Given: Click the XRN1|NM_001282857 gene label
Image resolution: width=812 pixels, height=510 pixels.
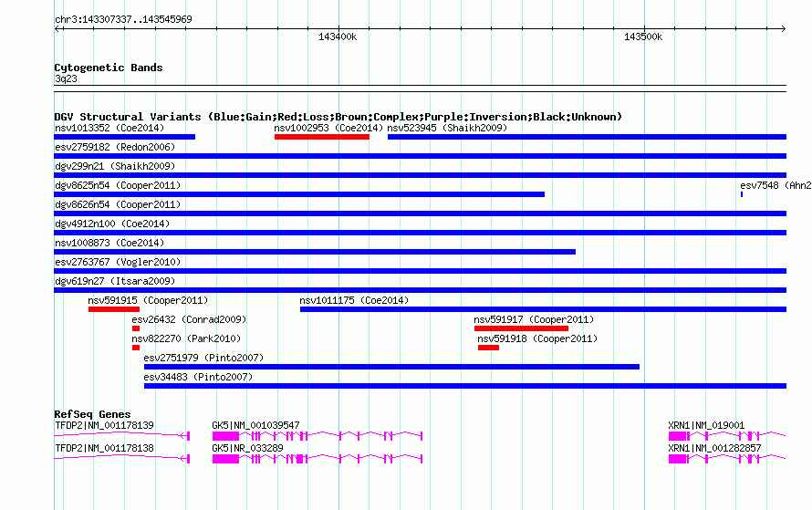Looking at the screenshot, I should (x=714, y=448).
